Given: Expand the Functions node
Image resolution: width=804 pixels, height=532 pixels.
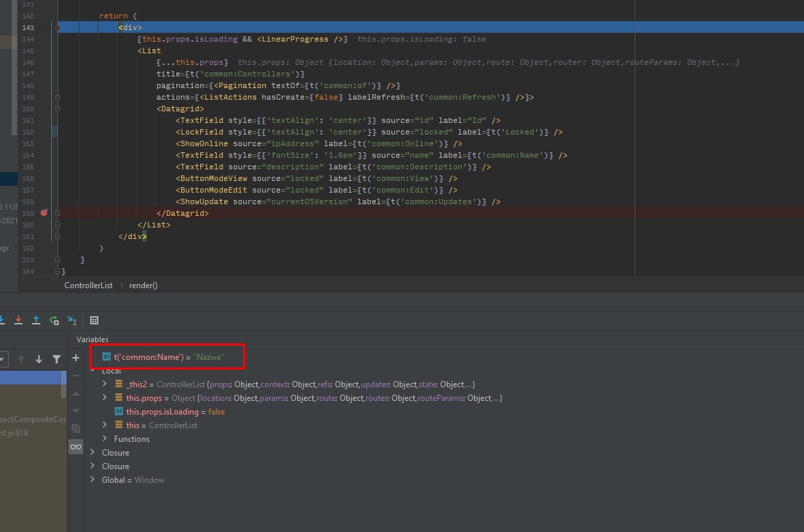Looking at the screenshot, I should tap(105, 438).
